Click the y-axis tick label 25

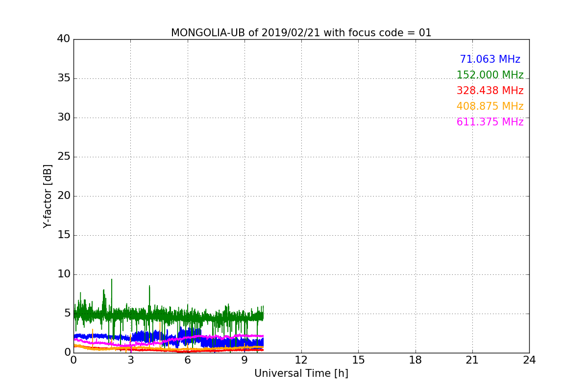click(64, 157)
